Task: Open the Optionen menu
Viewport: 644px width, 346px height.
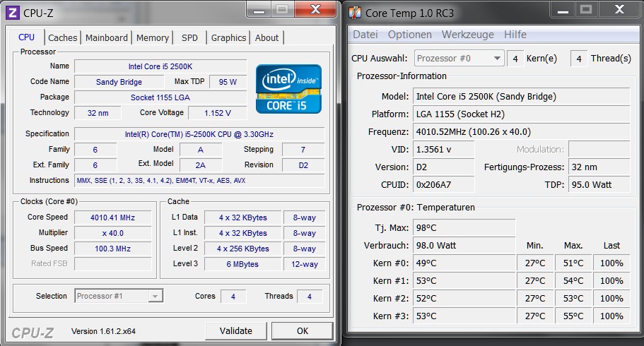Action: [x=409, y=35]
